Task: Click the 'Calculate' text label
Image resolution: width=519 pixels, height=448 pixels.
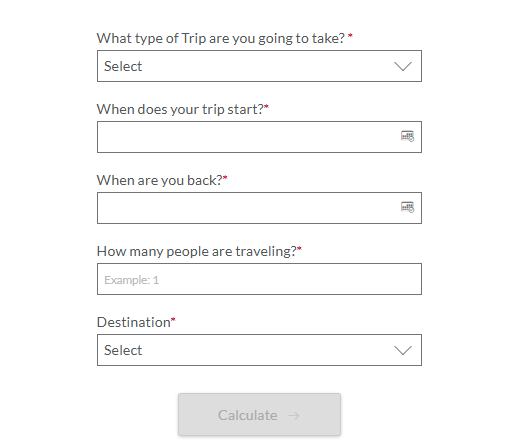Action: (248, 415)
